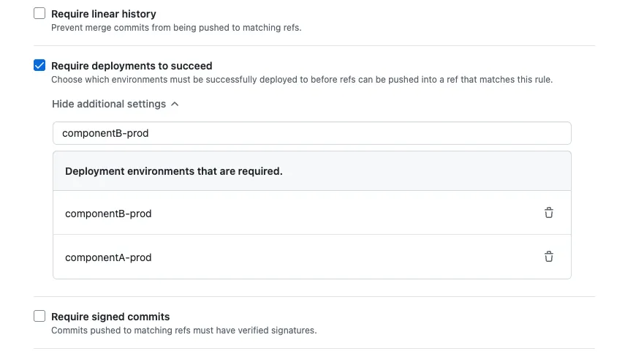Focus the environment search input field
Image resolution: width=644 pixels, height=362 pixels.
click(311, 133)
